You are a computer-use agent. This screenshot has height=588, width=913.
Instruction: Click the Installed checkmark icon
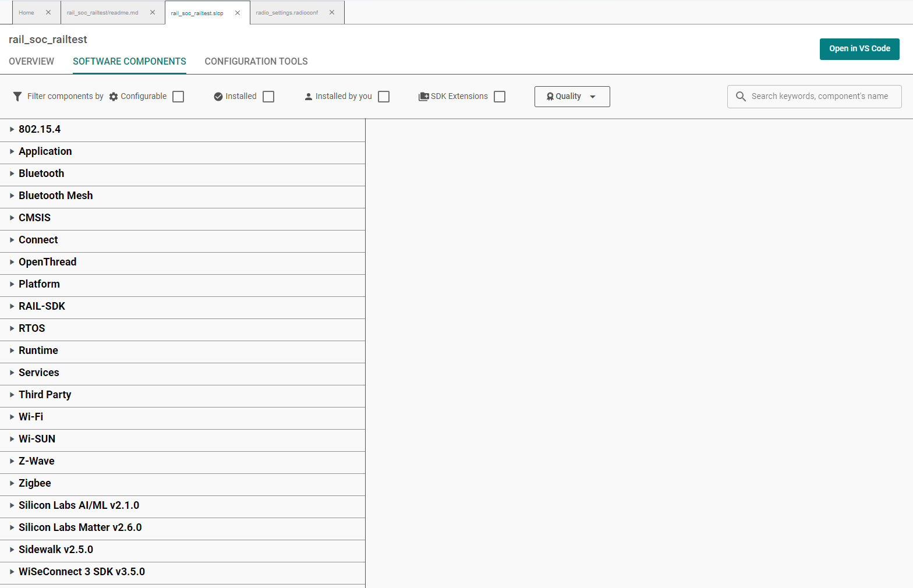point(218,97)
